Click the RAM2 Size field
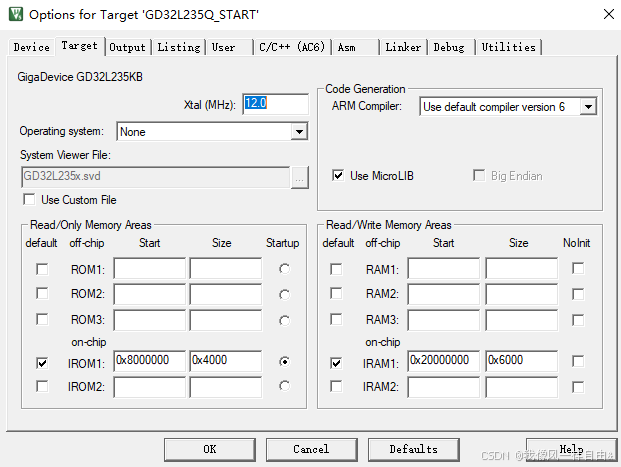The width and height of the screenshot is (621, 467). (522, 294)
